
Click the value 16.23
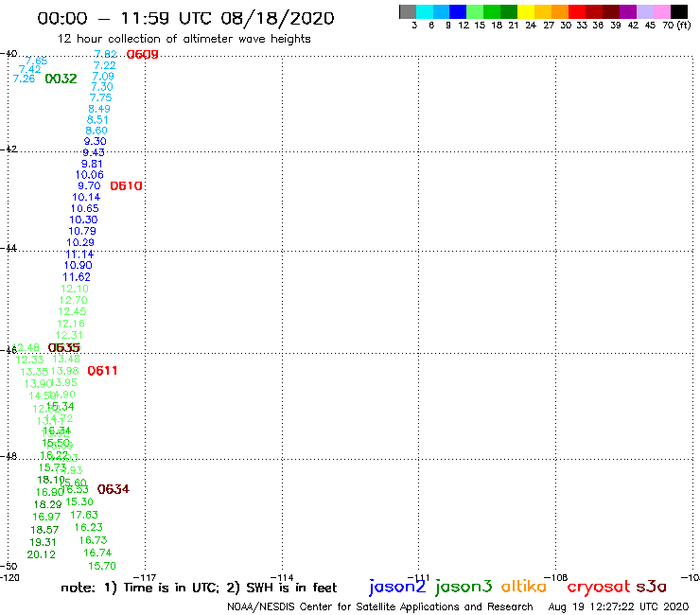(88, 527)
